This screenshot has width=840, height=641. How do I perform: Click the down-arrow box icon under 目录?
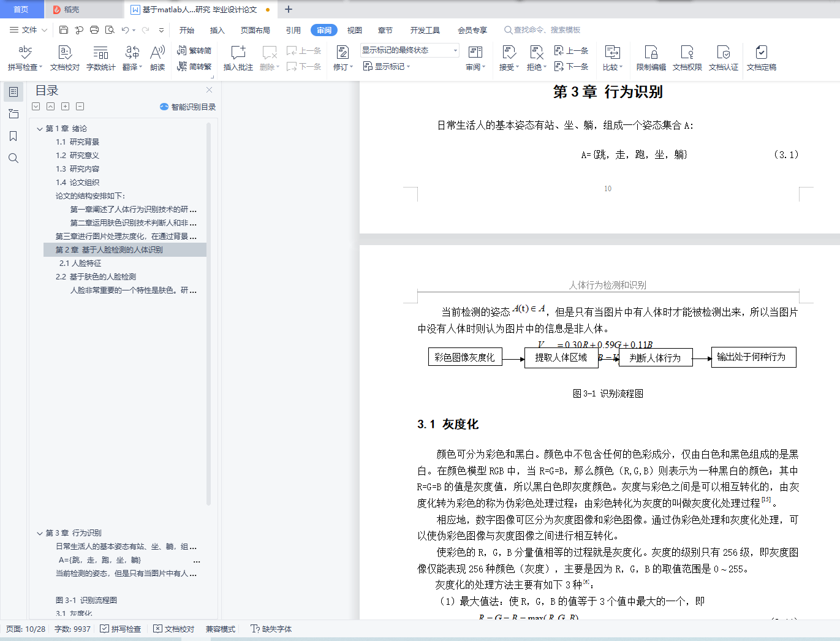tap(36, 107)
